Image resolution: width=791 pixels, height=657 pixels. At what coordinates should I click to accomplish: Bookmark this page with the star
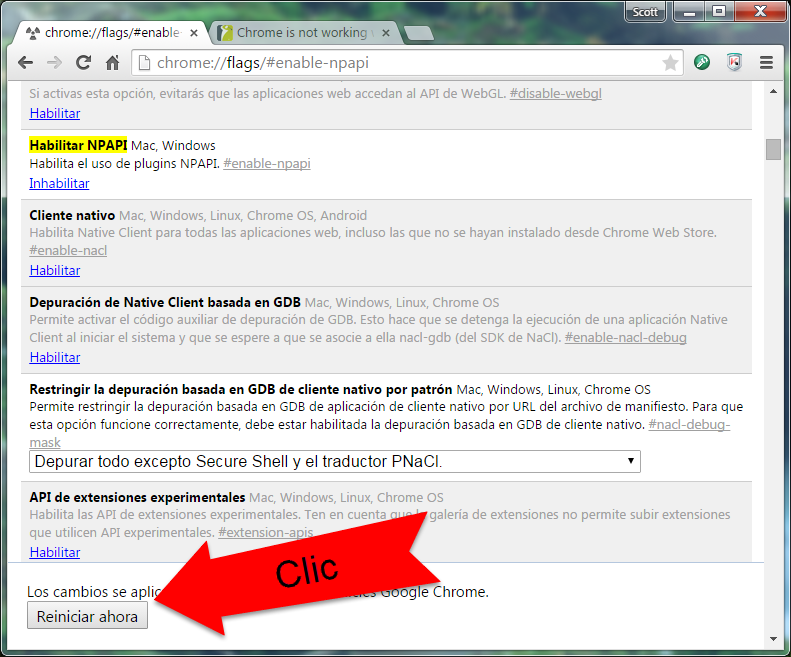[670, 63]
